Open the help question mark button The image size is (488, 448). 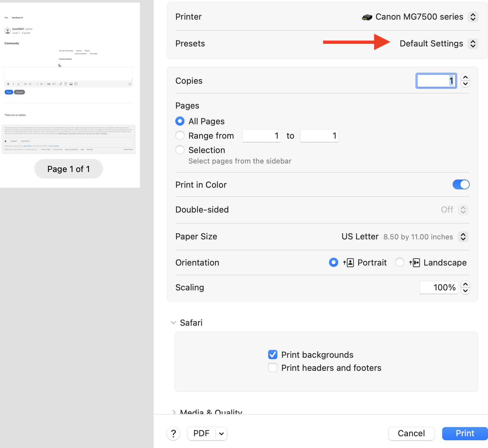[x=173, y=434]
